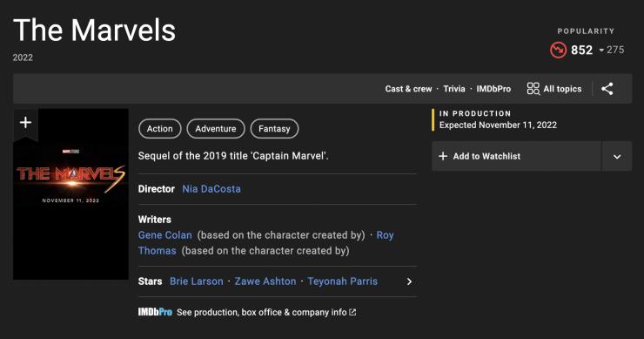Image resolution: width=644 pixels, height=339 pixels.
Task: Add The Marvels to Watchlist
Action: click(517, 156)
